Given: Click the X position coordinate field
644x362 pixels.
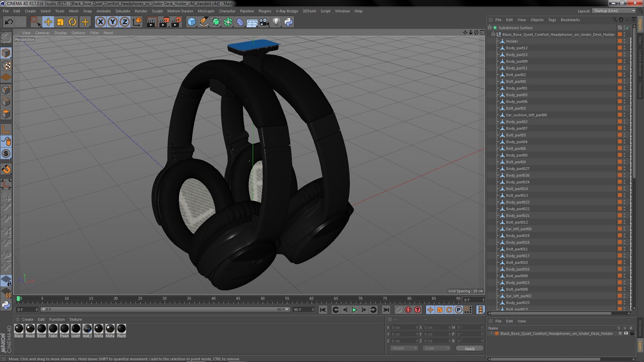Looking at the screenshot, I should (x=404, y=327).
